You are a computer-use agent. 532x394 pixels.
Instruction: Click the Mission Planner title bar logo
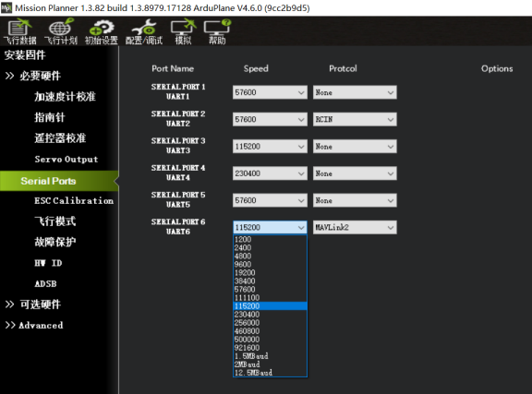(x=6, y=7)
